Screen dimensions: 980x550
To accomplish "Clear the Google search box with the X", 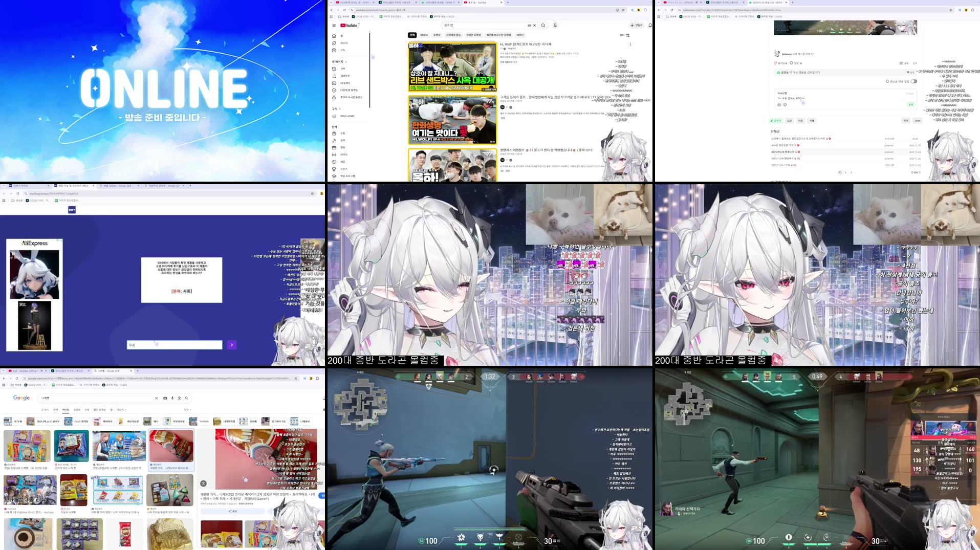I will tap(157, 398).
